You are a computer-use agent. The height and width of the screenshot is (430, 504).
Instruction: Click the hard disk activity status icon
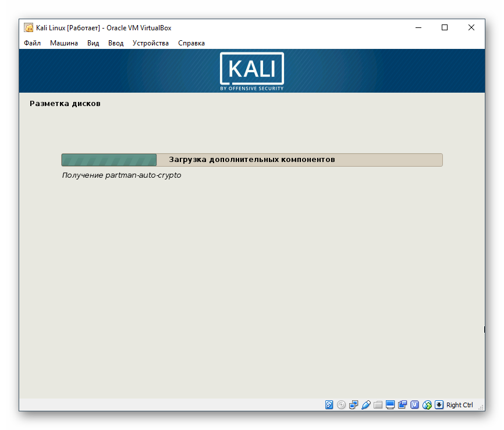pos(329,405)
